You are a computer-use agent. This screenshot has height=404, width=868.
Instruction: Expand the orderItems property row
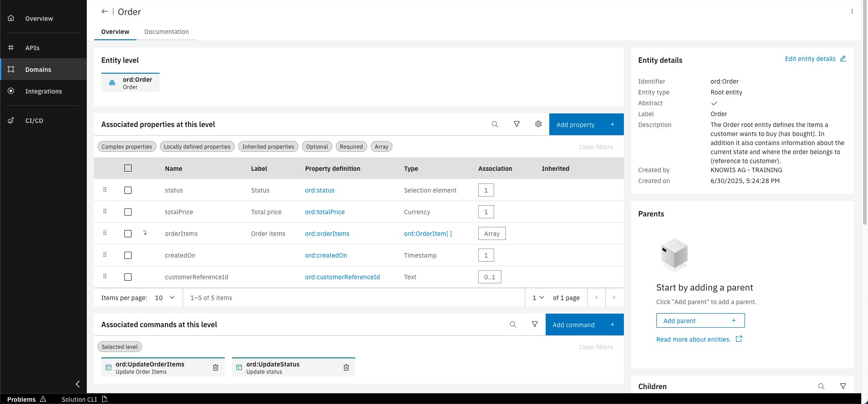145,233
